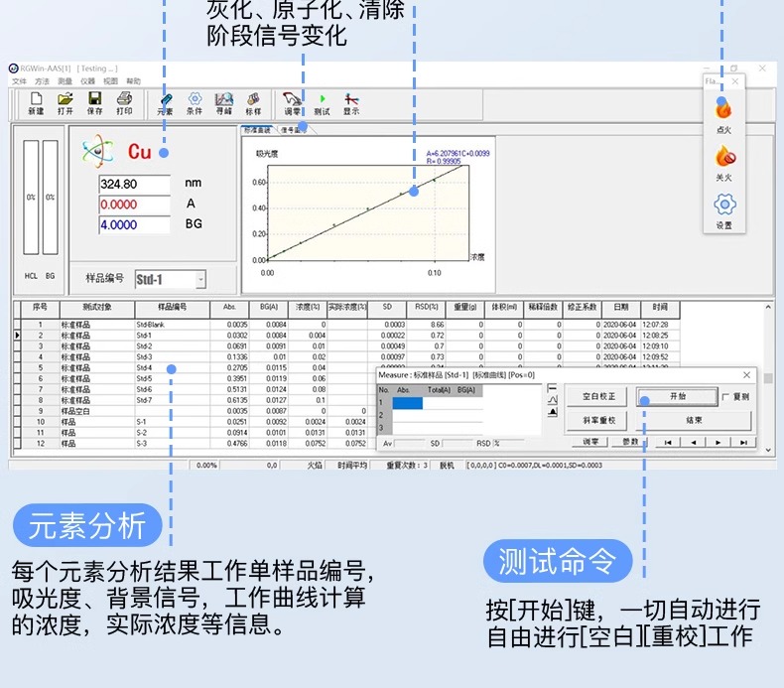
Task: Click the 空白校正 (Blank correction) button
Action: click(x=598, y=396)
